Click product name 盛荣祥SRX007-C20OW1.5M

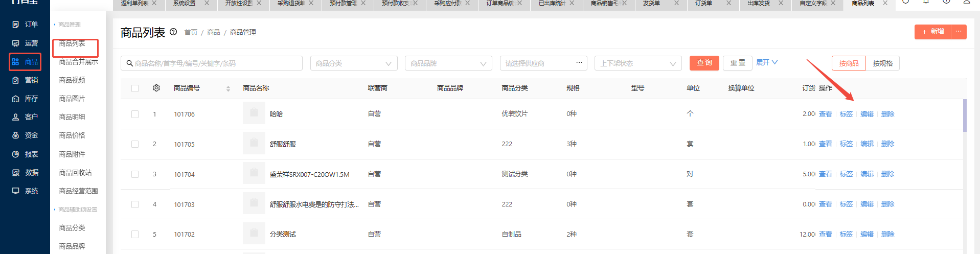[x=309, y=174]
